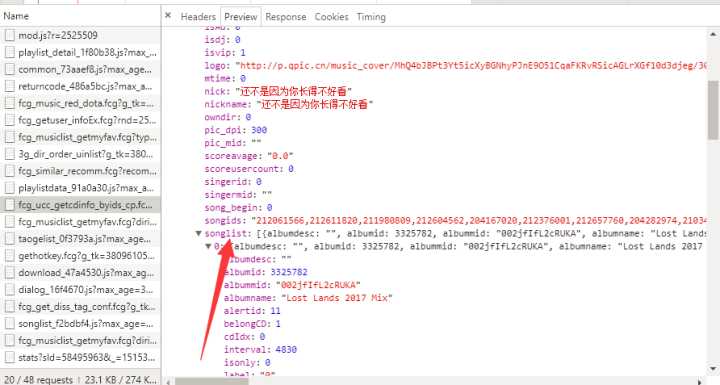The width and height of the screenshot is (720, 385).
Task: Click the Name column header
Action: coord(80,16)
